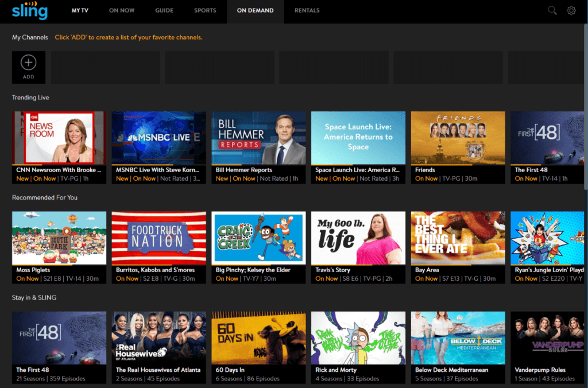The width and height of the screenshot is (588, 388).
Task: Click The Real Housewives of Atlanta title
Action: (x=158, y=370)
